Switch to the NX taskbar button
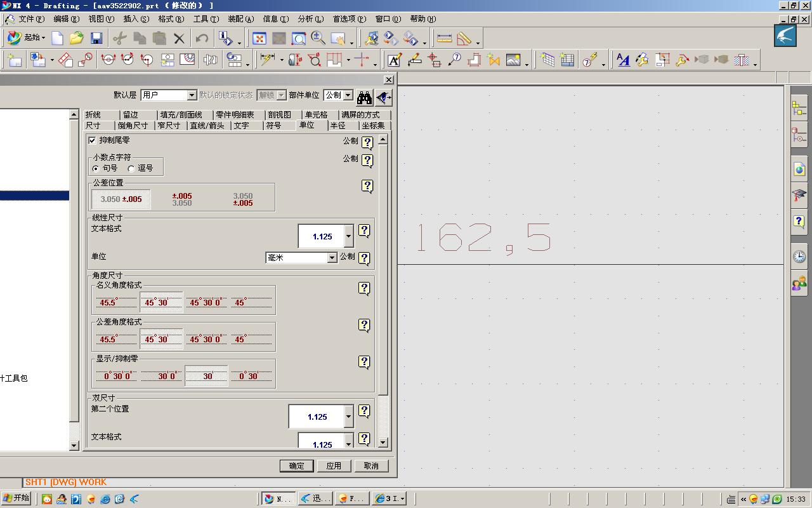Viewport: 812px width, 508px height. coord(278,498)
